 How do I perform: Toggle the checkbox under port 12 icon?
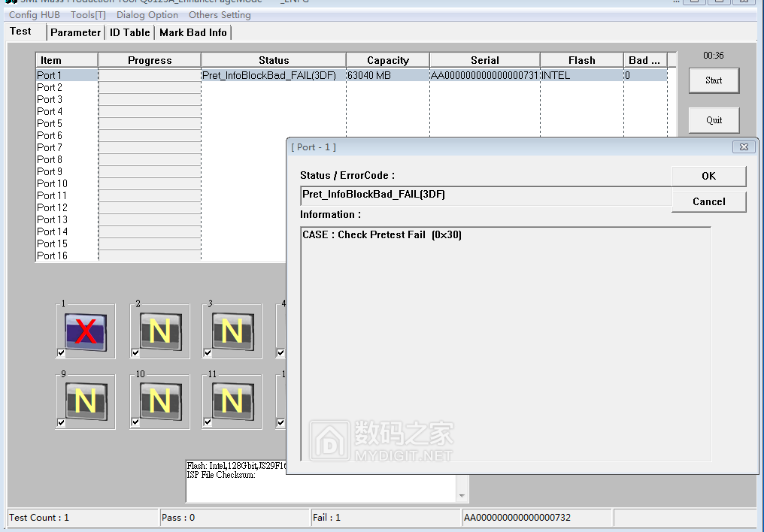(280, 422)
